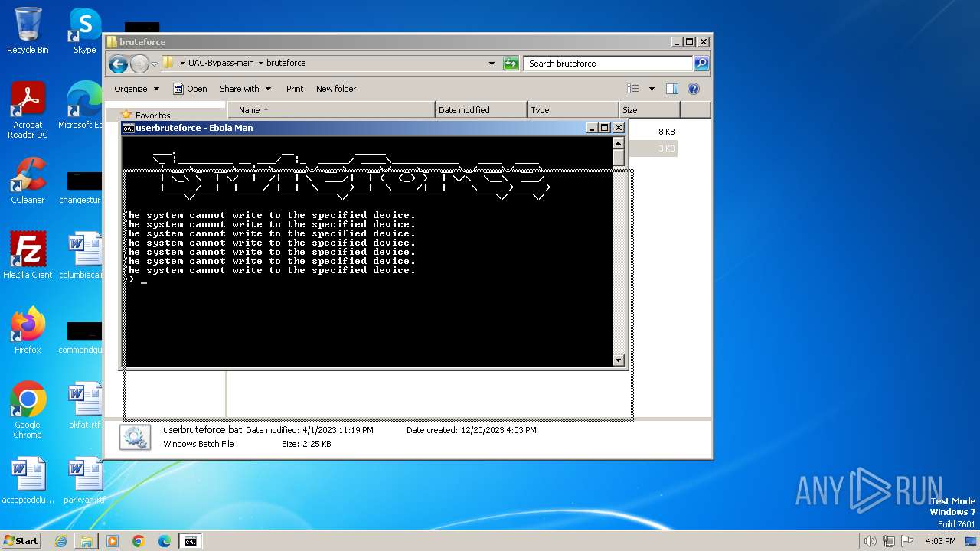980x551 pixels.
Task: Sort by Size column header
Action: 649,110
